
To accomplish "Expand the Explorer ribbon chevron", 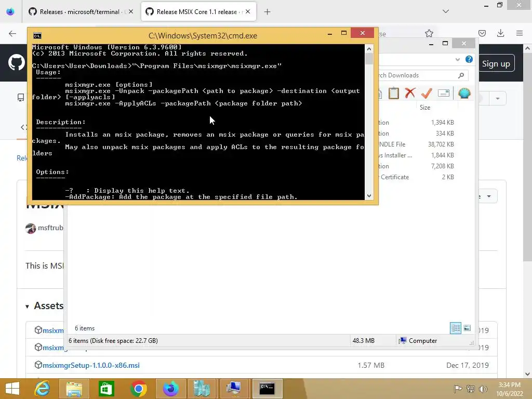I will click(x=457, y=59).
